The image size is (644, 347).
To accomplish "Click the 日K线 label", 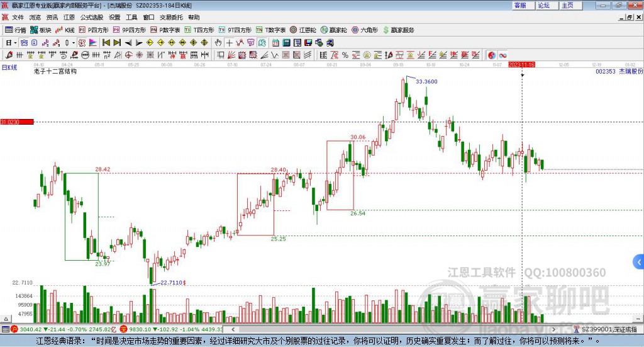I will coord(9,67).
